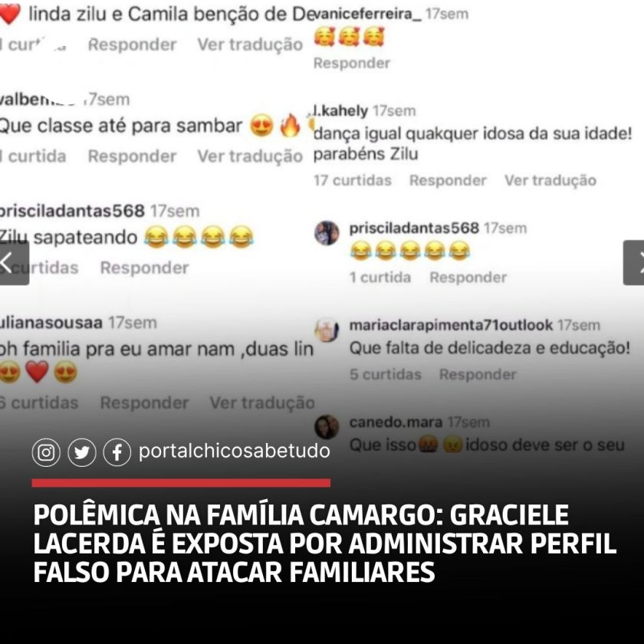Click Responder under 'Zilu sapateando' comment
The image size is (644, 644).
(x=145, y=268)
